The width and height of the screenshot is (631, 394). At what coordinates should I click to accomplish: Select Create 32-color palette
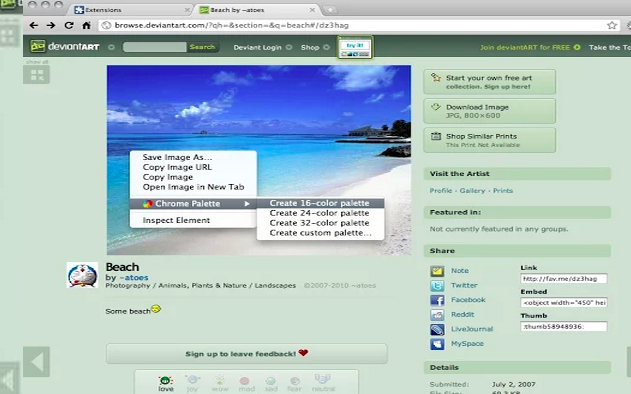(x=320, y=223)
